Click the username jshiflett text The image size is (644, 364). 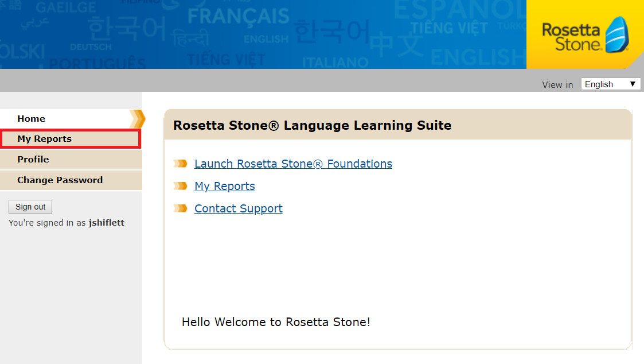106,223
